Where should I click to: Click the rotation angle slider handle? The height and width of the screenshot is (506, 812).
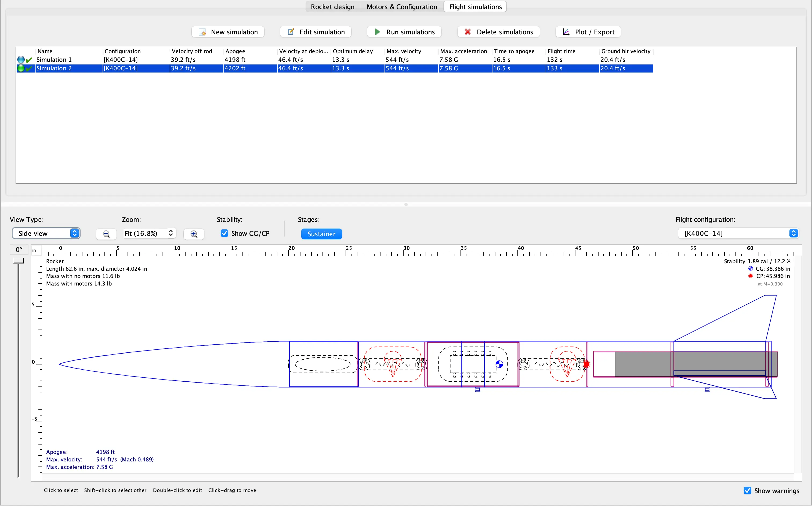point(19,260)
